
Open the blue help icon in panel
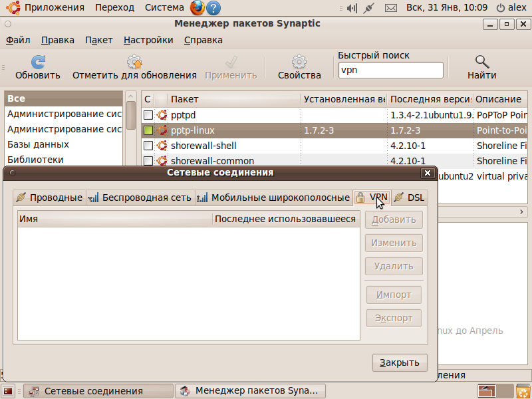click(213, 8)
